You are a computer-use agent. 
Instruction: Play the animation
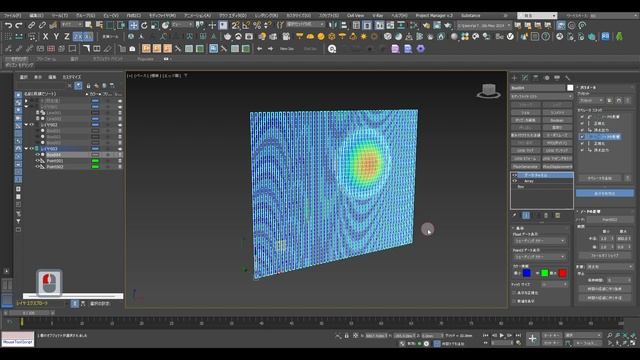502,336
